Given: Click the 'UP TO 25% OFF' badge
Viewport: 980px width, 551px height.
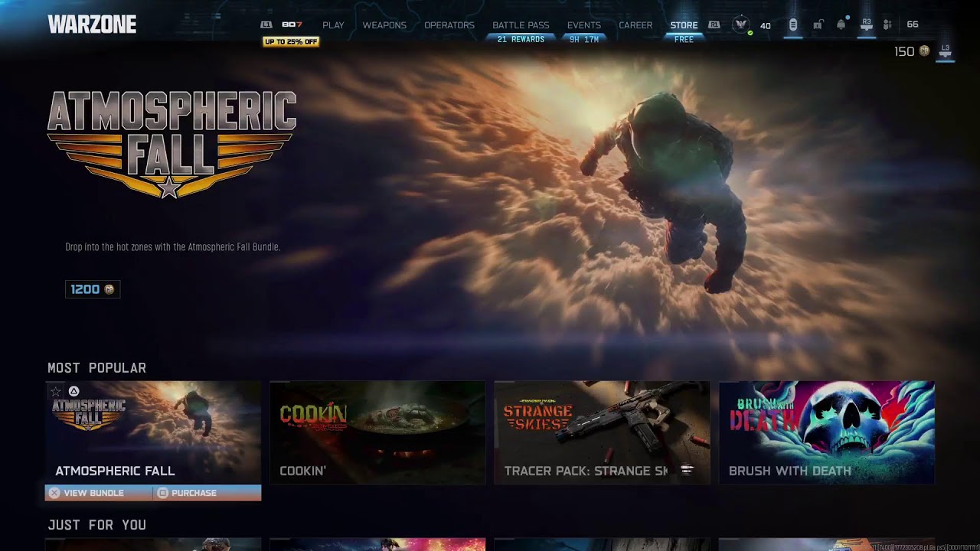Looking at the screenshot, I should pos(291,41).
